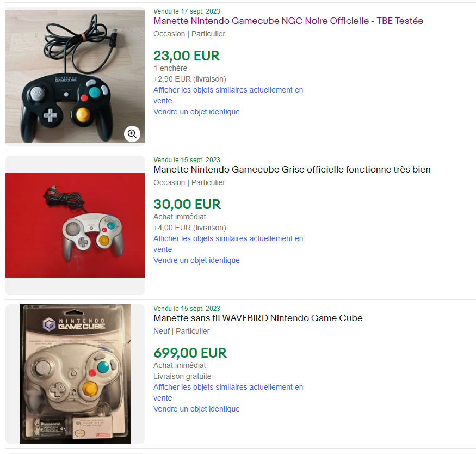Image resolution: width=476 pixels, height=454 pixels.
Task: Select 'Vendre un objet identique' under black controller
Action: pos(196,112)
